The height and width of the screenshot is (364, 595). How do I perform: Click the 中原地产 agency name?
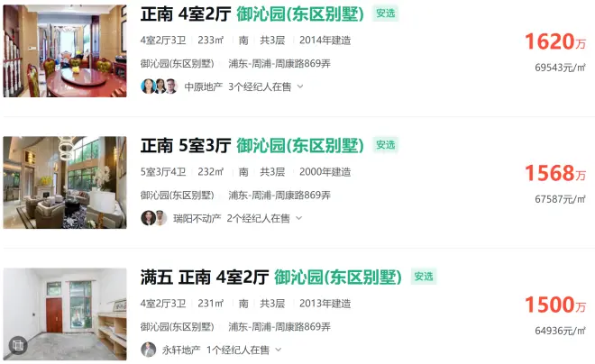pyautogui.click(x=204, y=86)
